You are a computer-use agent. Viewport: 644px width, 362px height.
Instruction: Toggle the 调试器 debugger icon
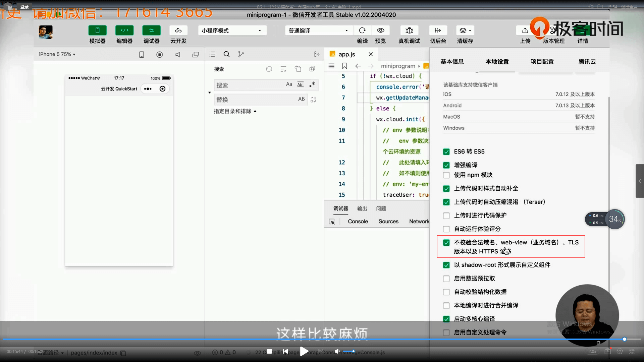151,31
